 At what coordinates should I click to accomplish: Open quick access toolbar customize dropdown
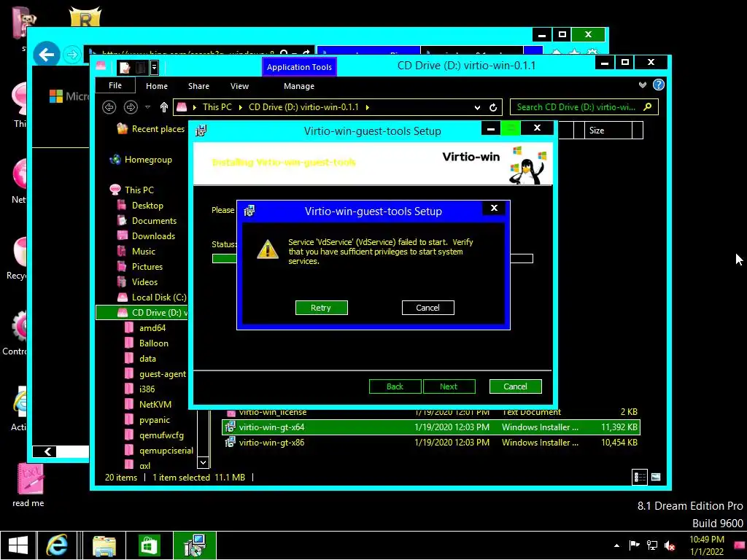(154, 68)
